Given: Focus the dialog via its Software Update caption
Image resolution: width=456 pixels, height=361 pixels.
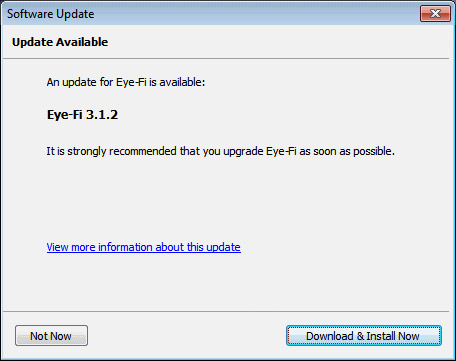Looking at the screenshot, I should click(x=51, y=14).
